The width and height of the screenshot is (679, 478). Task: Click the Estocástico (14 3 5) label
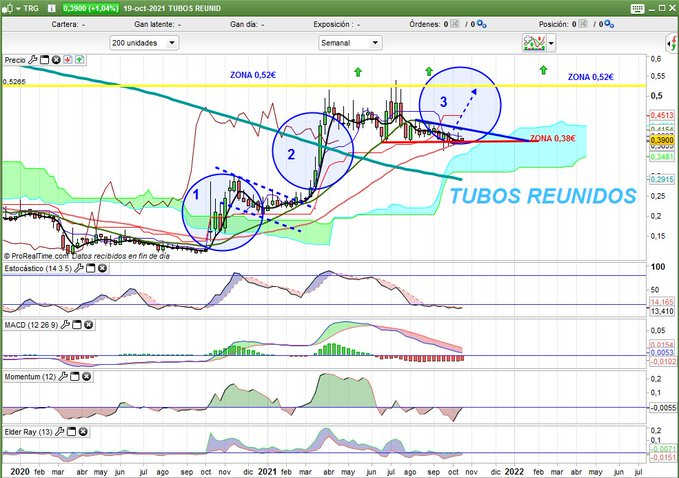(38, 268)
